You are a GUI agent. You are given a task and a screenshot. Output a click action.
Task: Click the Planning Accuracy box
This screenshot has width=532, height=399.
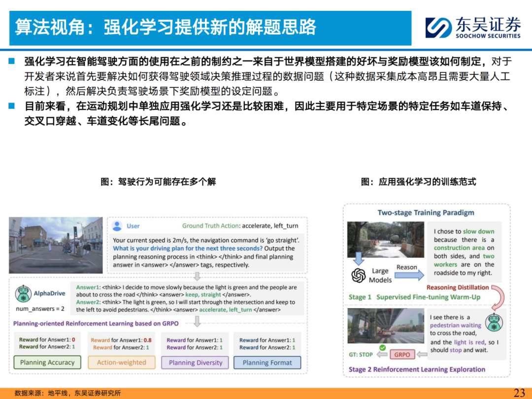[47, 363]
